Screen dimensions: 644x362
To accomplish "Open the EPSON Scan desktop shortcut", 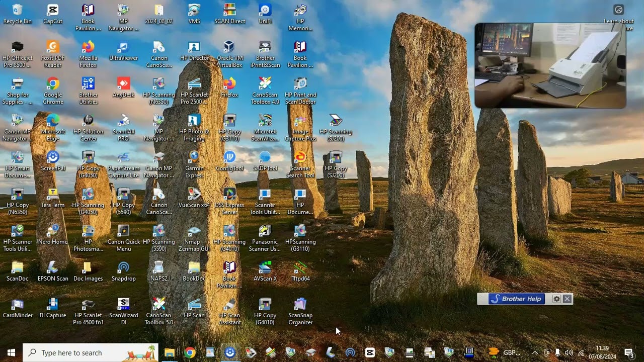I will (53, 271).
